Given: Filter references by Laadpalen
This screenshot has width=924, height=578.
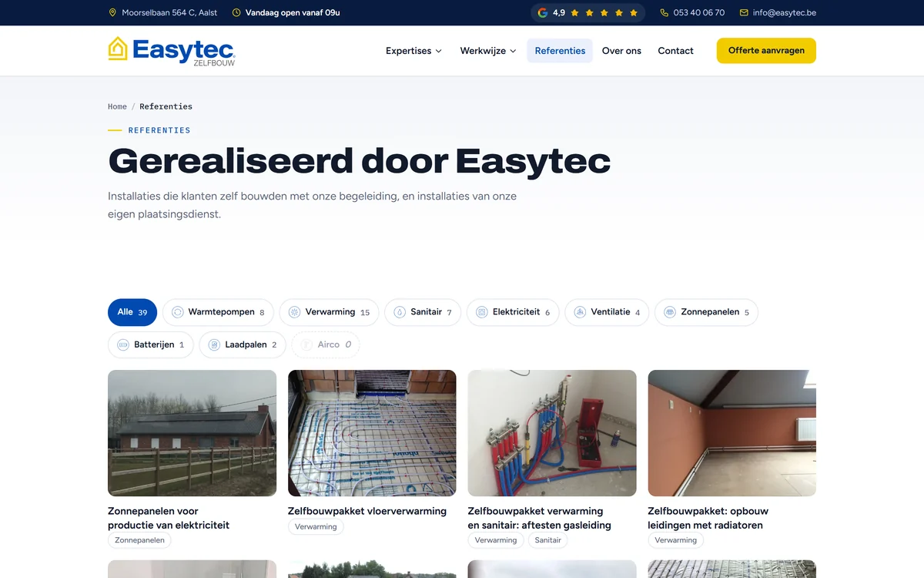Looking at the screenshot, I should [243, 344].
